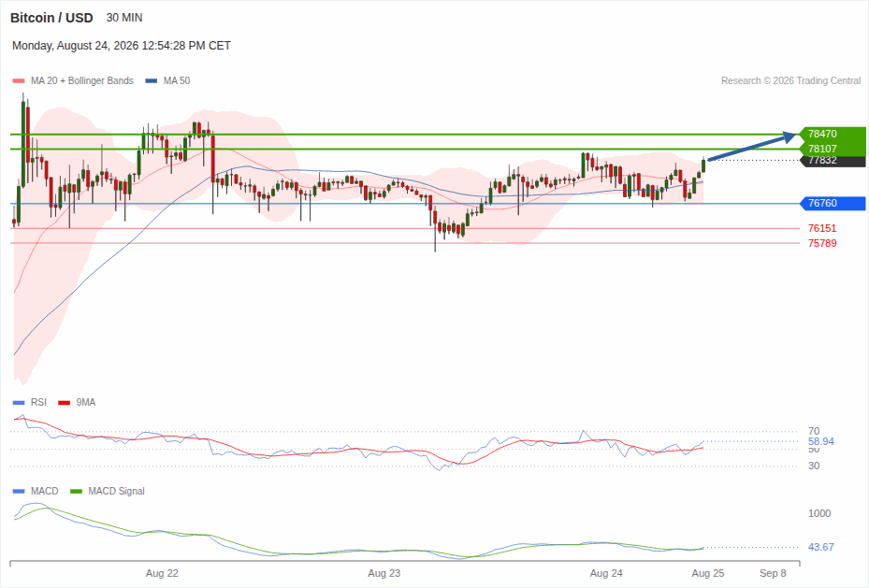869x588 pixels.
Task: Click the 78470 resistance price tag
Action: tap(833, 134)
